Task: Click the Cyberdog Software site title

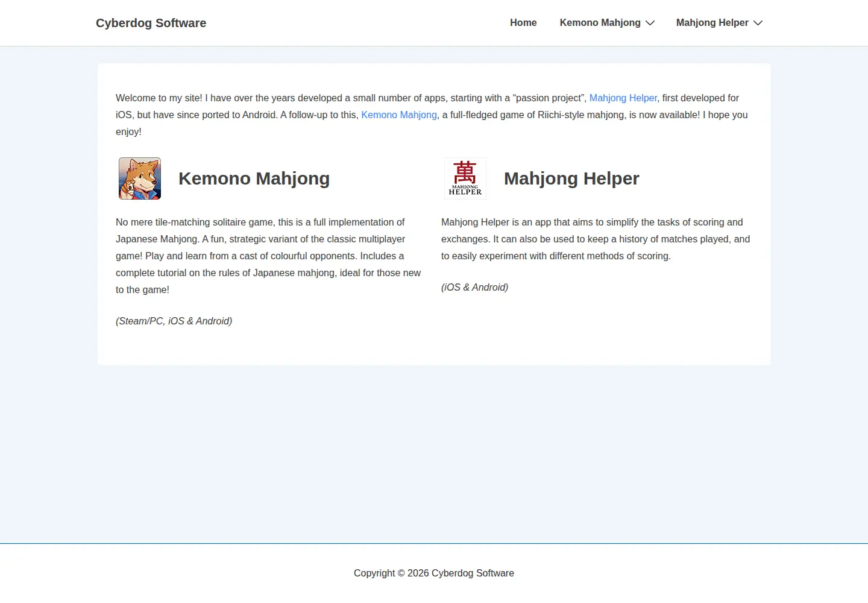Action: pyautogui.click(x=151, y=23)
